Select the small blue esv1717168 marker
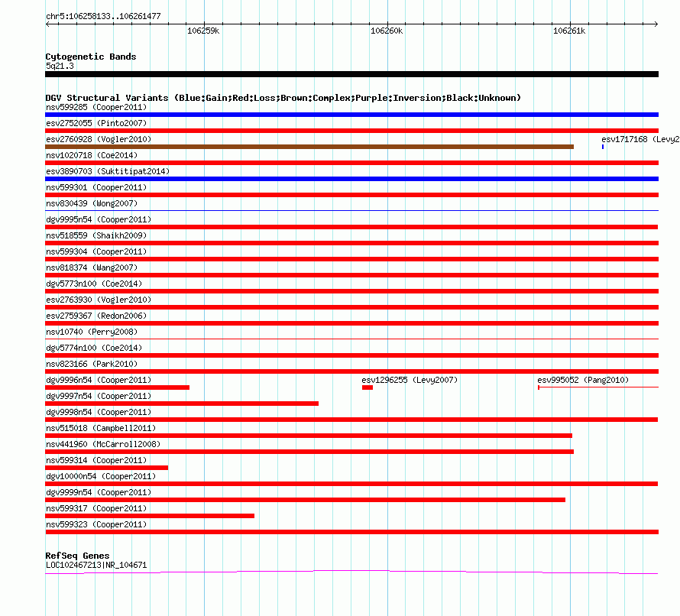The width and height of the screenshot is (680, 616). 603,147
